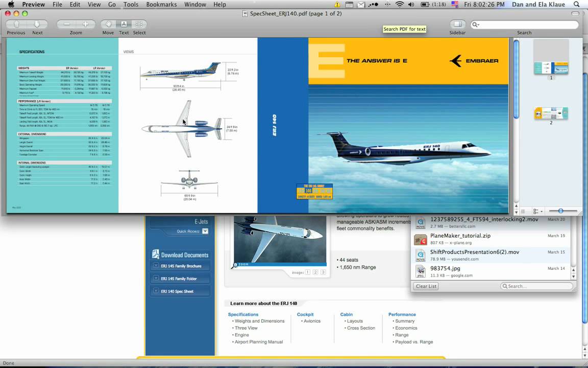Screen dimensions: 588x368
Task: Open the Bookmarks menu
Action: pyautogui.click(x=161, y=5)
